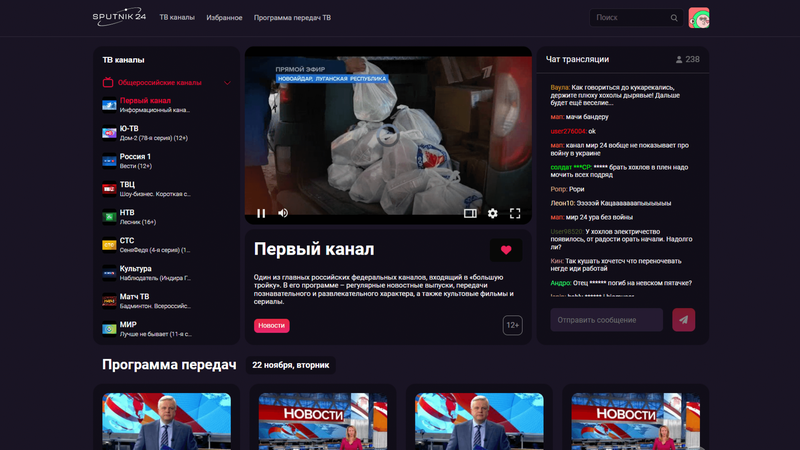
Task: Click the Отправить сообщение input field
Action: (606, 320)
